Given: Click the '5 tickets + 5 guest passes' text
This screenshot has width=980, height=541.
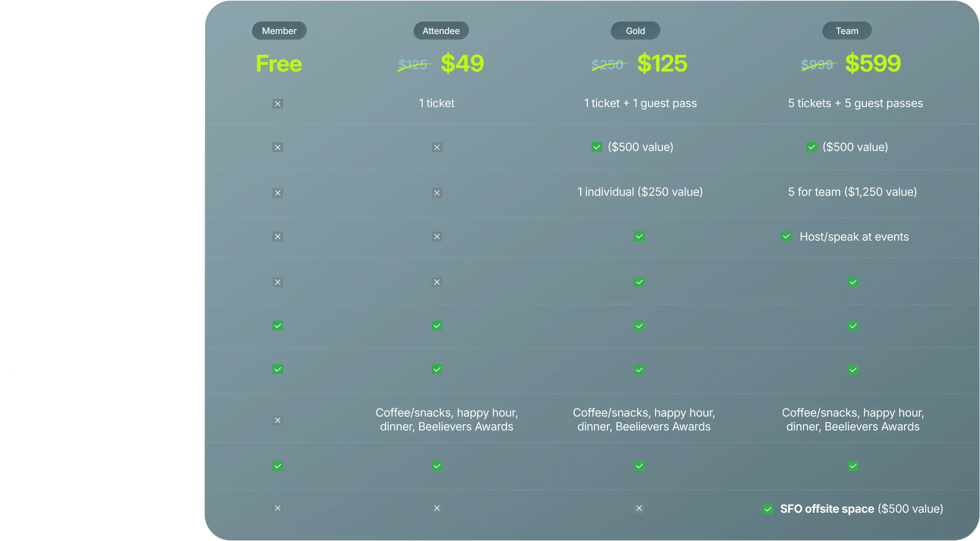Looking at the screenshot, I should click(x=855, y=103).
